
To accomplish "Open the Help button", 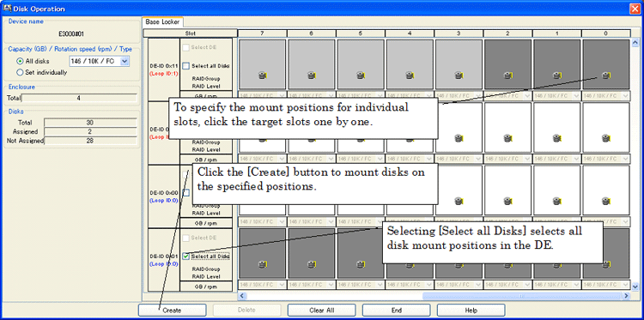I will coord(471,311).
